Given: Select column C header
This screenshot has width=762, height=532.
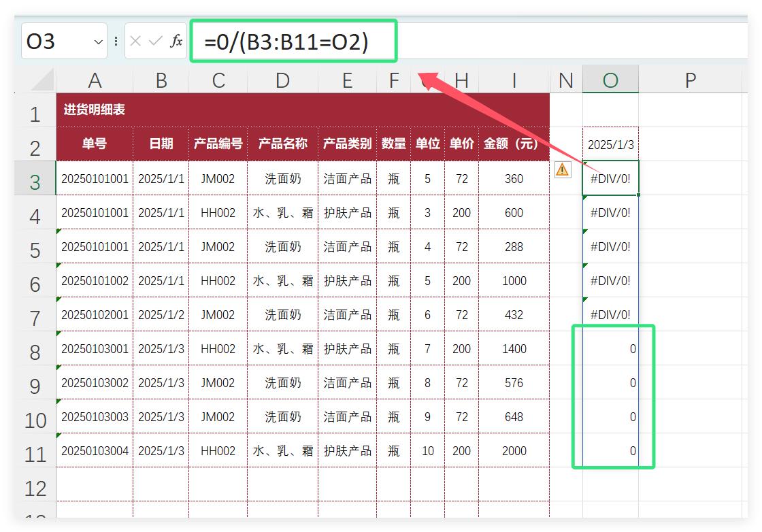Looking at the screenshot, I should [218, 80].
